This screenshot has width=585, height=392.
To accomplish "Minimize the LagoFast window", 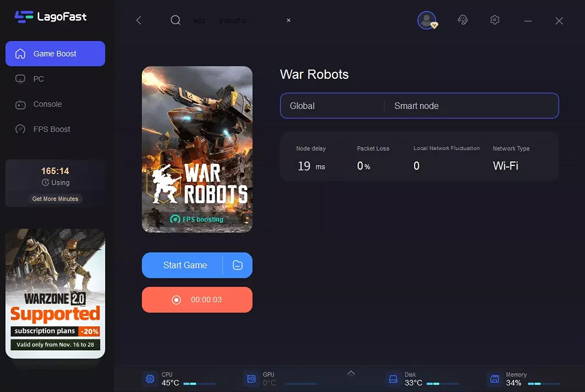I will 527,21.
